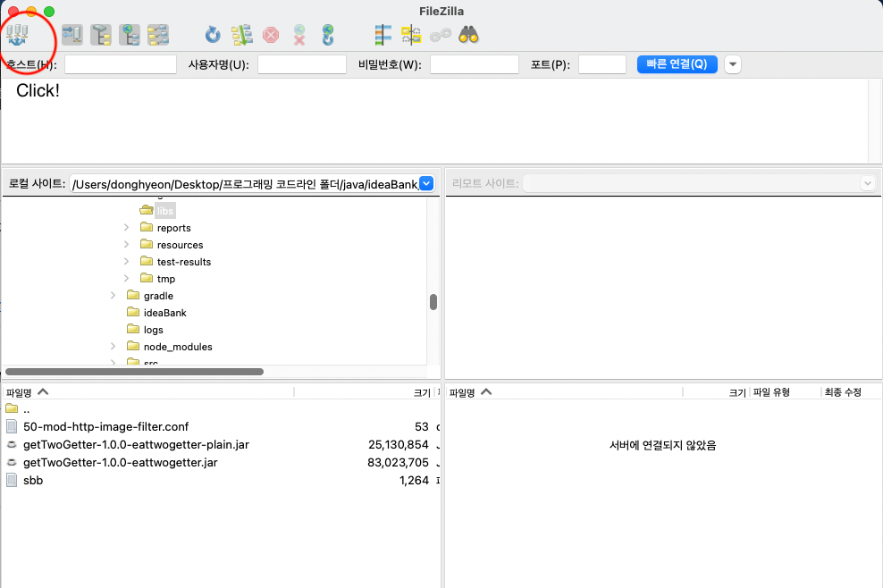This screenshot has height=588, width=883.
Task: Focus the 포트(P) port field
Action: pos(602,64)
